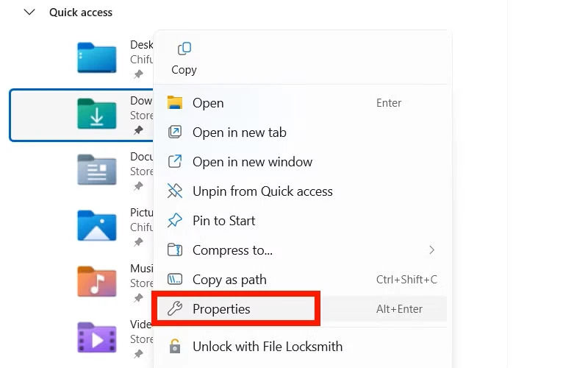Click the Copy icon in context menu
The width and height of the screenshot is (588, 368).
(184, 49)
